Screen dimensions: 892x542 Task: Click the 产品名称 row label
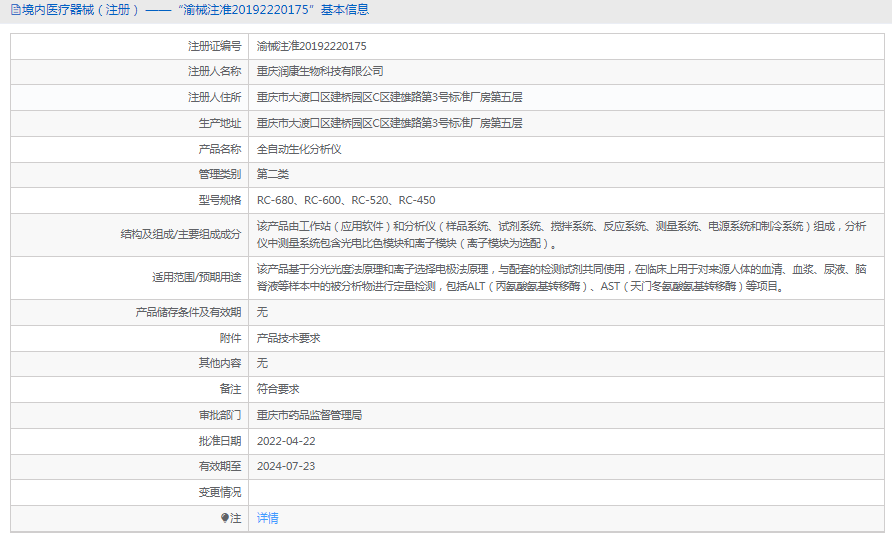[220, 149]
